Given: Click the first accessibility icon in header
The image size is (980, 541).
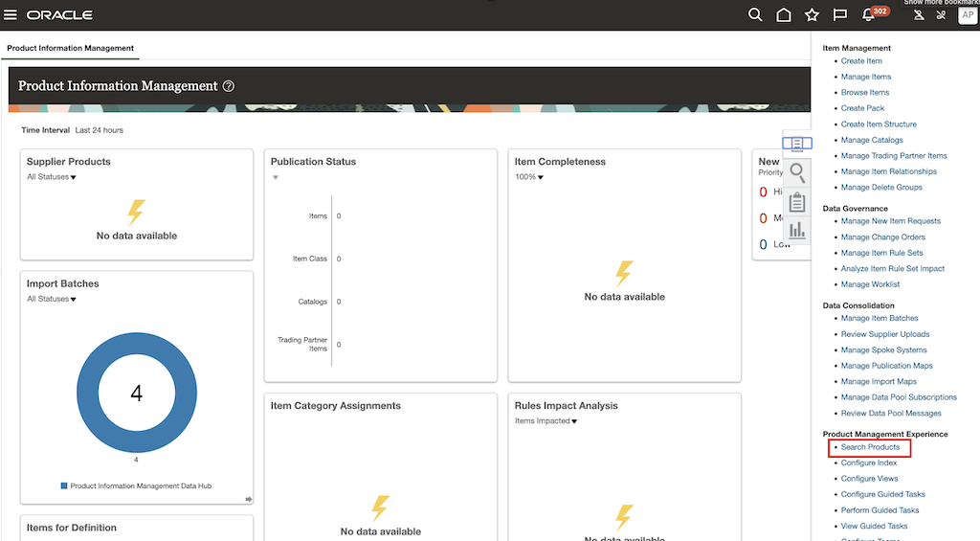Looking at the screenshot, I should pos(919,14).
